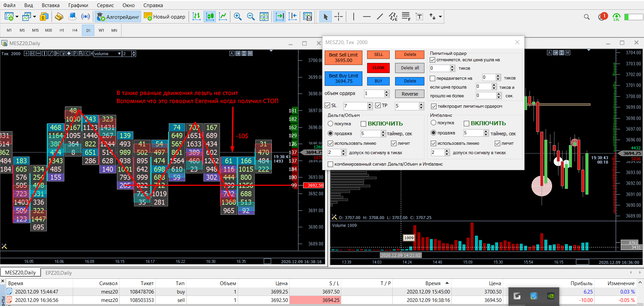644x306 pixels.
Task: Select the vertical line drawing tool
Action: coord(353,16)
